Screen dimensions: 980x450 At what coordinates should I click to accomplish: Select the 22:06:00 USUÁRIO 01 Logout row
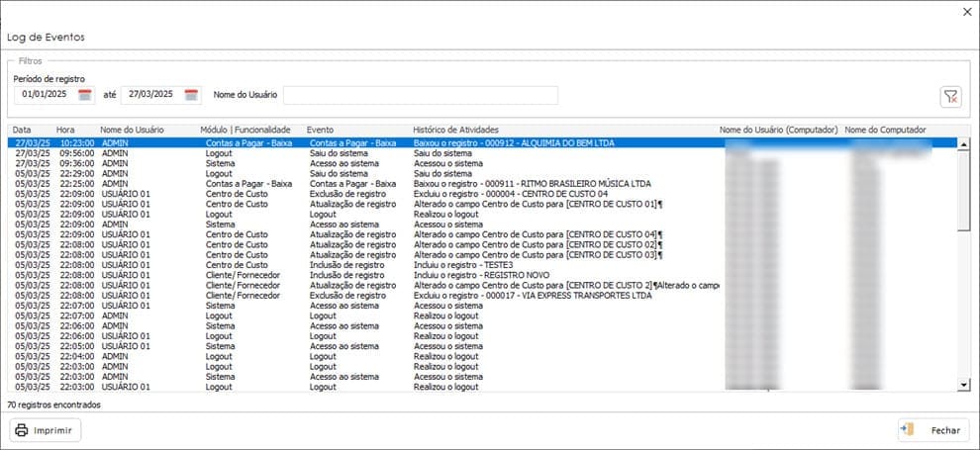click(482, 336)
